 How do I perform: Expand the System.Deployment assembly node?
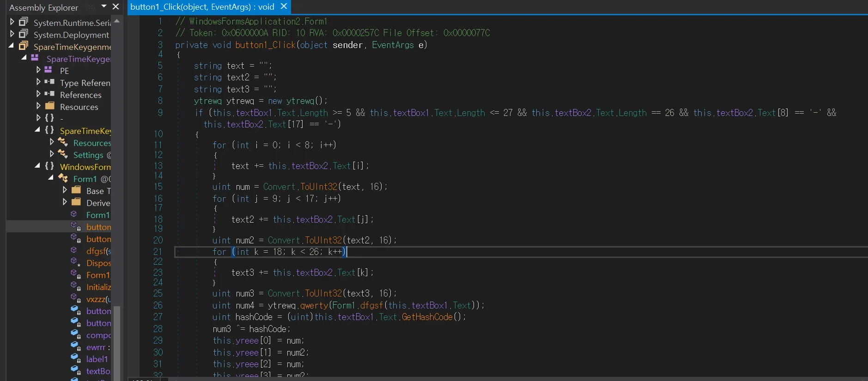click(12, 34)
